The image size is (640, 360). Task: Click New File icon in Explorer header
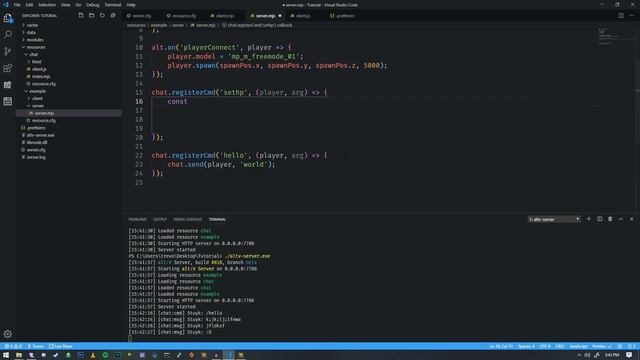point(81,16)
